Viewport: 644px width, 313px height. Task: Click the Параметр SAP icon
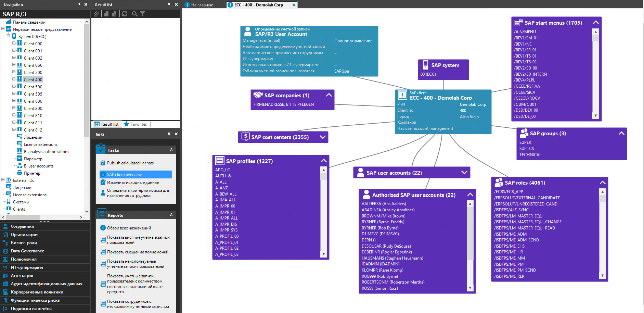point(20,159)
